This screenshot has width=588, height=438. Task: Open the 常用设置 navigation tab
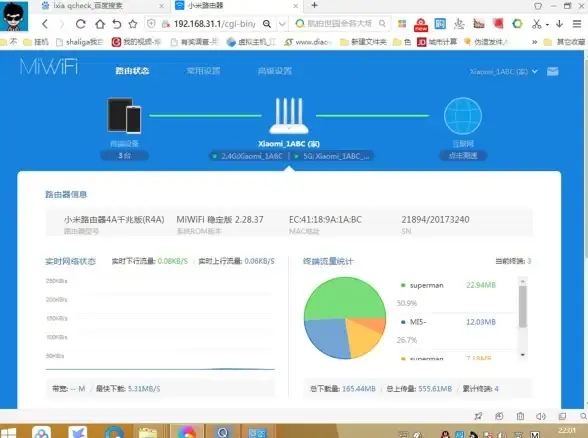(203, 71)
